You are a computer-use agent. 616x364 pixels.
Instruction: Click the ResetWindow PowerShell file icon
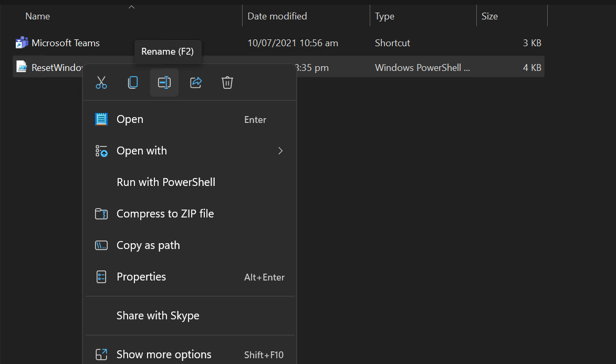click(x=22, y=67)
